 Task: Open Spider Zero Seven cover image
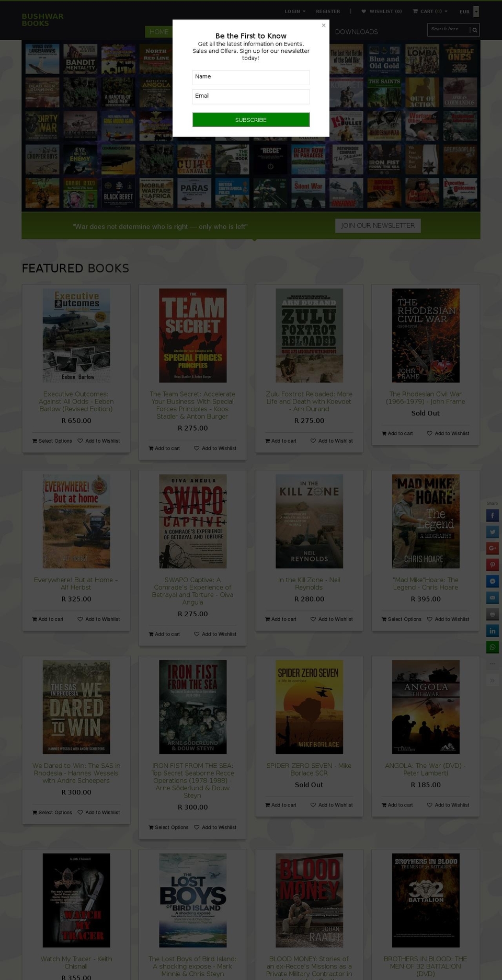309,707
